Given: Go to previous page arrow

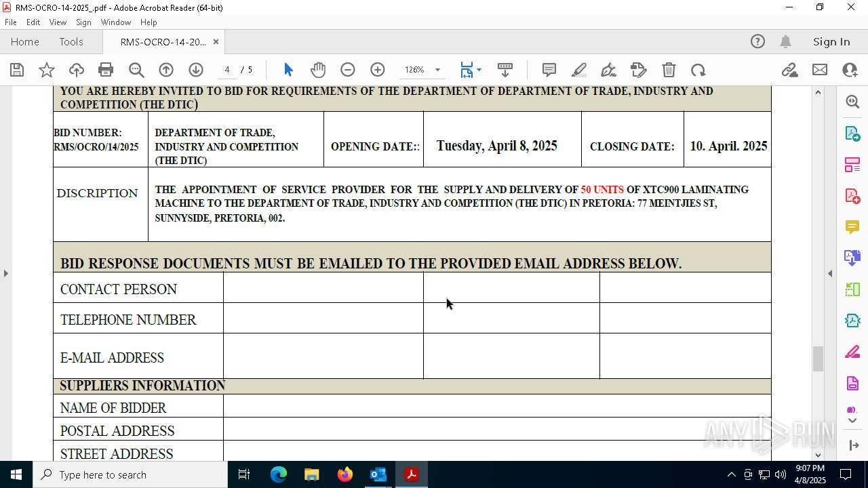Looking at the screenshot, I should (166, 70).
